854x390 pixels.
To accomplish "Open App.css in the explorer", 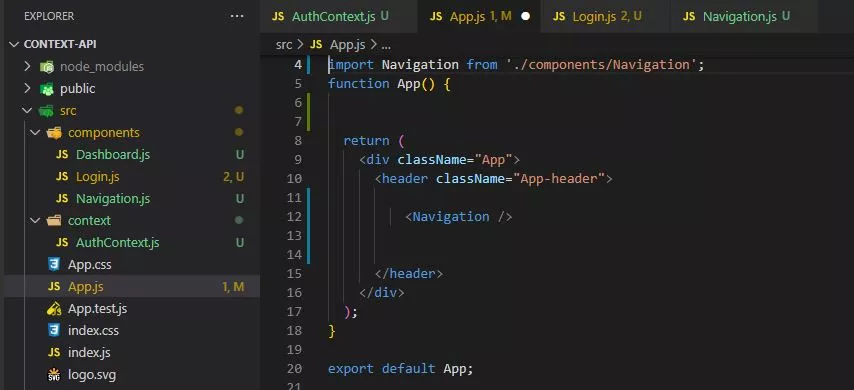I will [x=90, y=265].
